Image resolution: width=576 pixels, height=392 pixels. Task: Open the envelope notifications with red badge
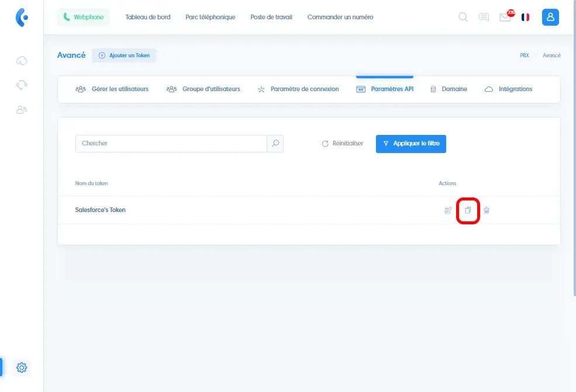click(505, 18)
